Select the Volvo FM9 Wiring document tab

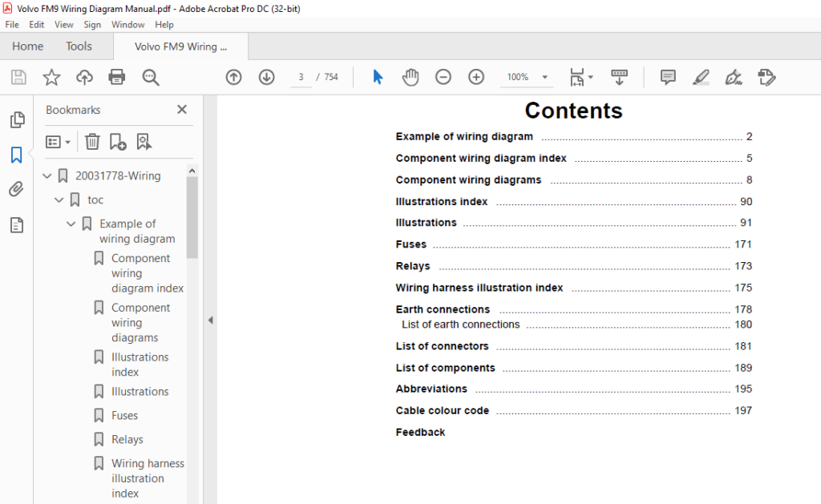click(x=180, y=46)
